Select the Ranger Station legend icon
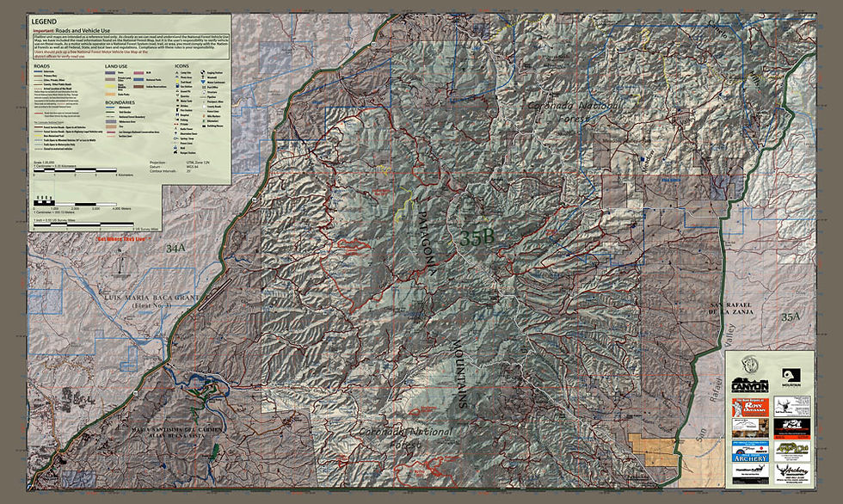This screenshot has width=843, height=504. [x=175, y=151]
